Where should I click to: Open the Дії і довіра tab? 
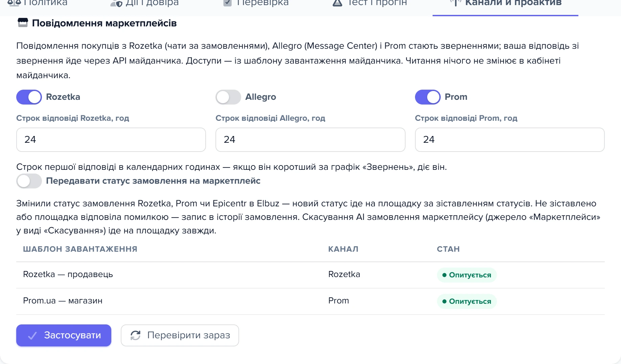tap(144, 3)
